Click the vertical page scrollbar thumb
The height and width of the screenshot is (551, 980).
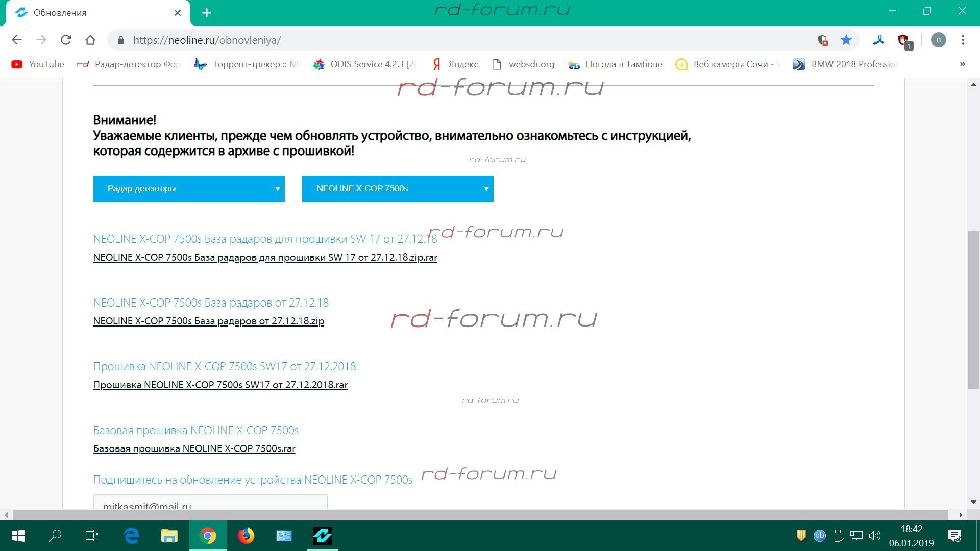(973, 310)
